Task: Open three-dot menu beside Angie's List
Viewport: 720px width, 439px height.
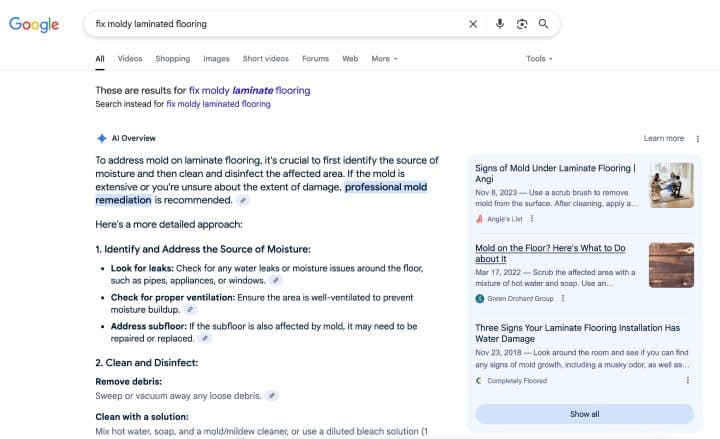Action: [532, 219]
